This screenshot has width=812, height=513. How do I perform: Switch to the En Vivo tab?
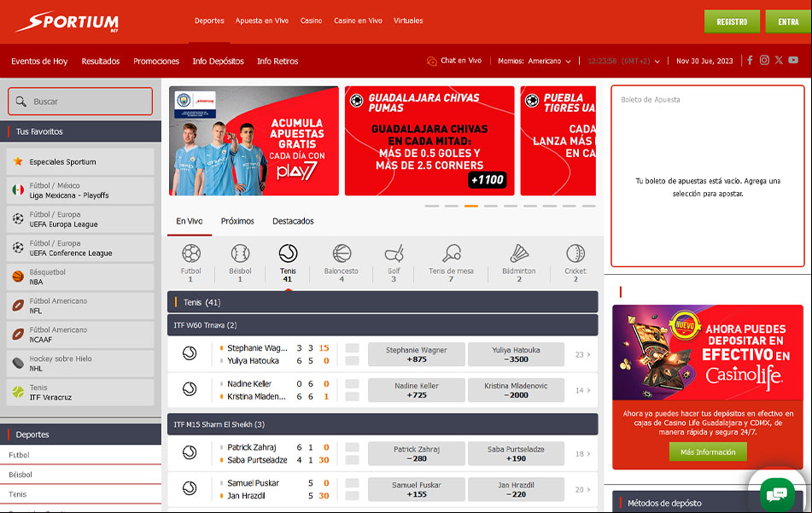coord(189,222)
